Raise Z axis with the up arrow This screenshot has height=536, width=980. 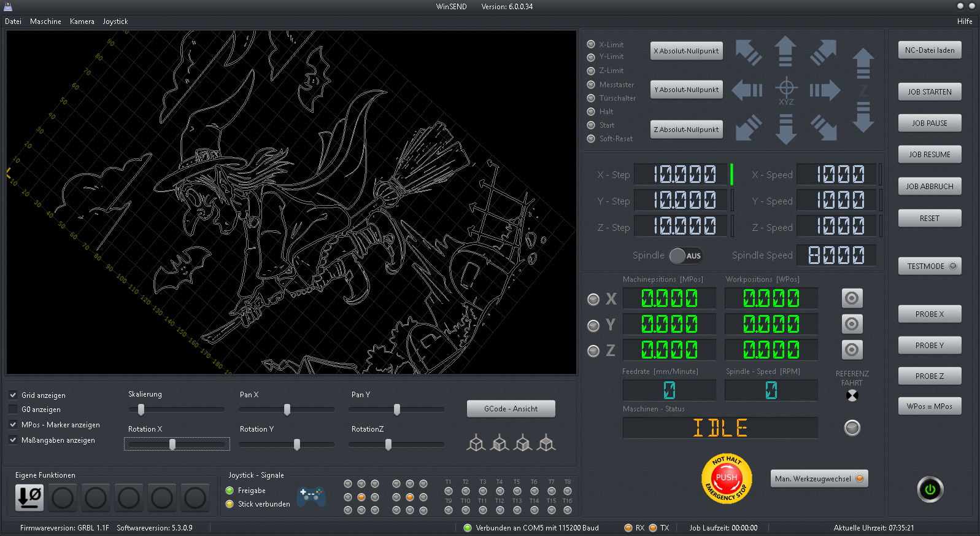click(x=863, y=63)
